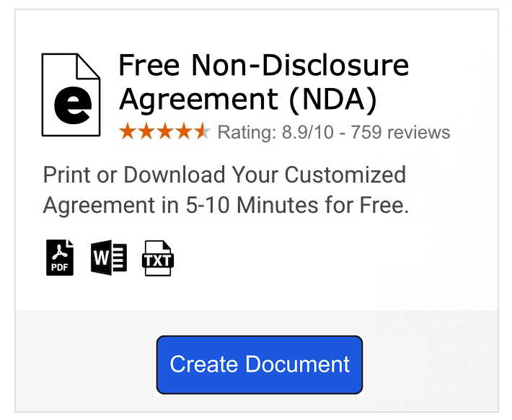
Task: Click the first orange rating star
Action: pyautogui.click(x=128, y=131)
